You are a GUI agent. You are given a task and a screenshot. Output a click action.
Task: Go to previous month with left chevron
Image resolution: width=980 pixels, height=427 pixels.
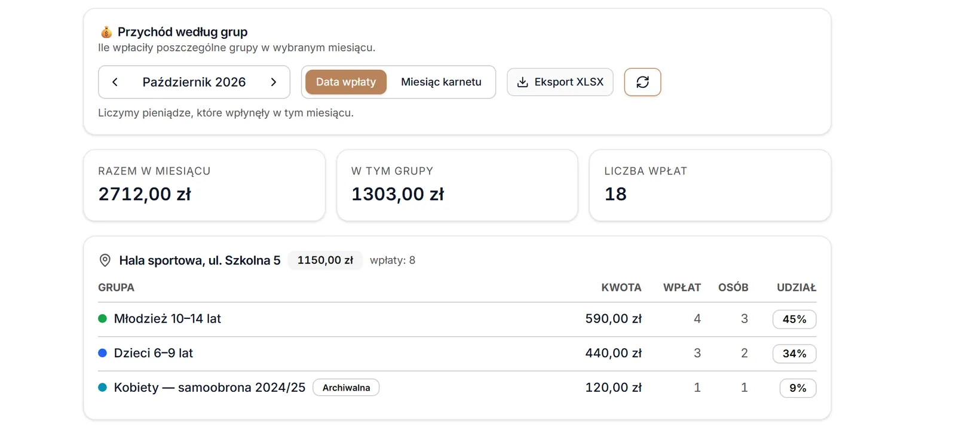point(115,82)
